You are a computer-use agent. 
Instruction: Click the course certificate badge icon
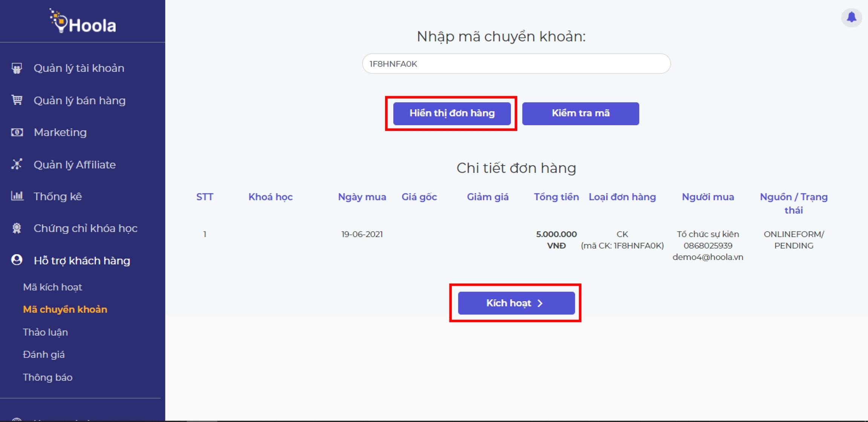point(17,228)
